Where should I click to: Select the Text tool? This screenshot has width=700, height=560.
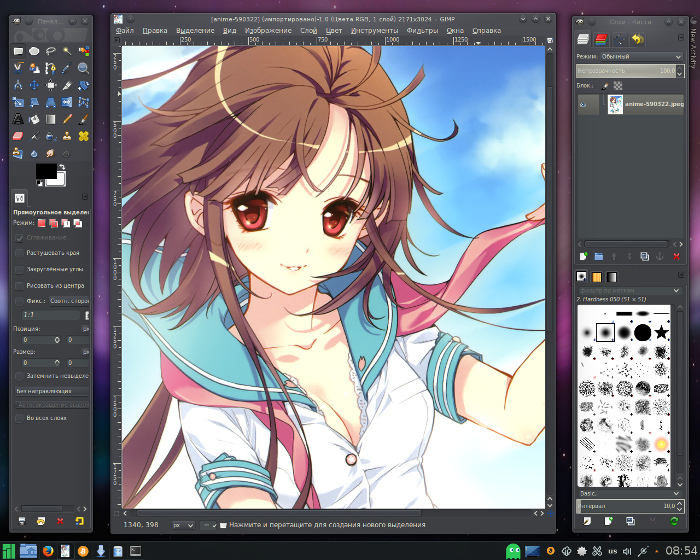tap(18, 119)
